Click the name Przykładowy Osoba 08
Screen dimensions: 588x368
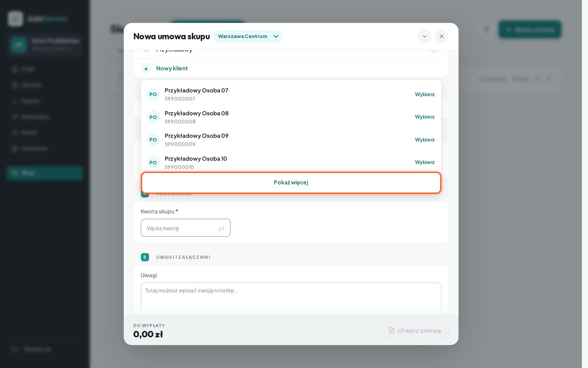point(197,113)
